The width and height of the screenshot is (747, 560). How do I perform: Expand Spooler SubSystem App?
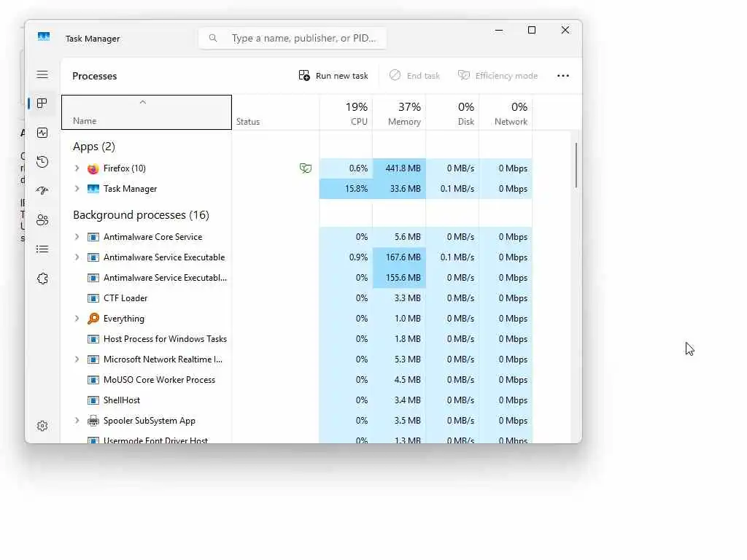click(x=77, y=421)
